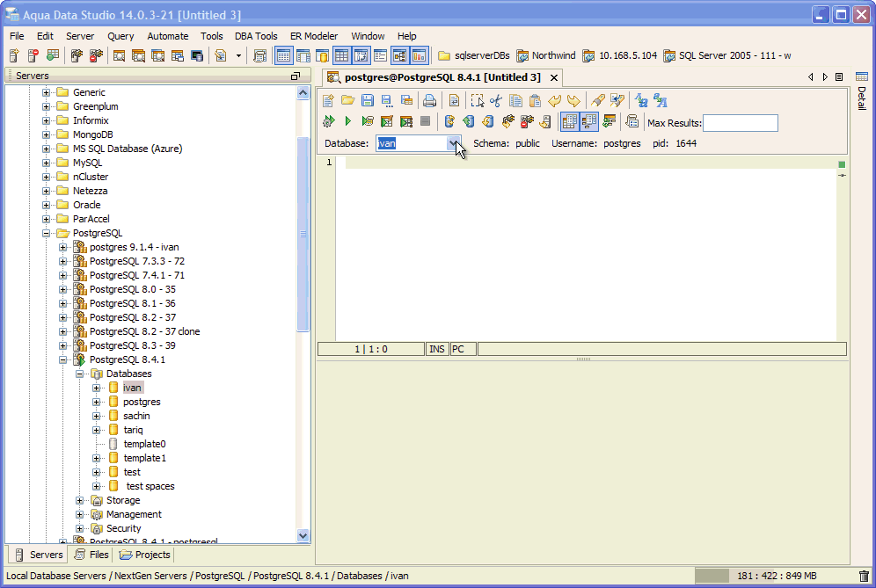Click the Servers tree vertical scrollbar thumb

pyautogui.click(x=303, y=234)
